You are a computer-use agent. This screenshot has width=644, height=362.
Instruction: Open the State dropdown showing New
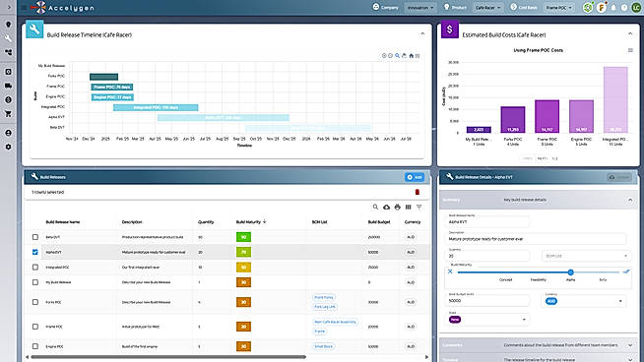click(487, 320)
